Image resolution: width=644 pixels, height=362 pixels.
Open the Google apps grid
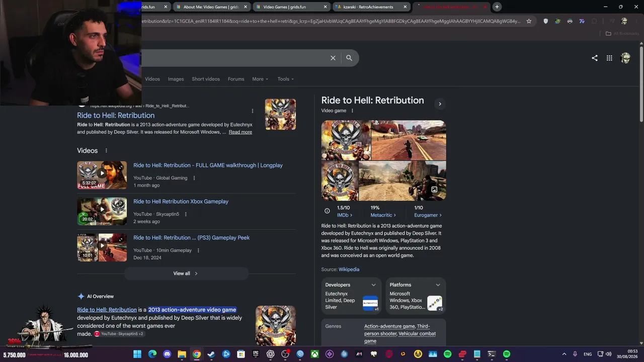609,58
